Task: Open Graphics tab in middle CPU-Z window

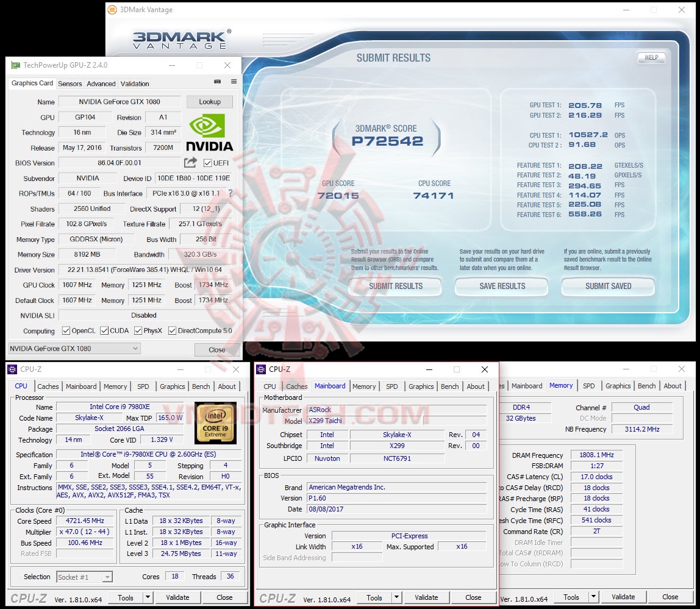Action: click(x=421, y=386)
